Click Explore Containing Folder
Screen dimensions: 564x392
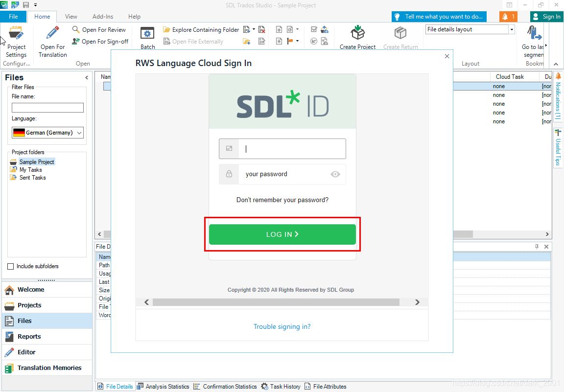201,29
